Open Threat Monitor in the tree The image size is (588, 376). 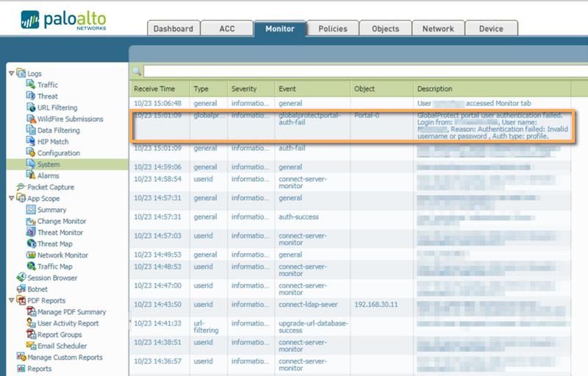pyautogui.click(x=60, y=233)
